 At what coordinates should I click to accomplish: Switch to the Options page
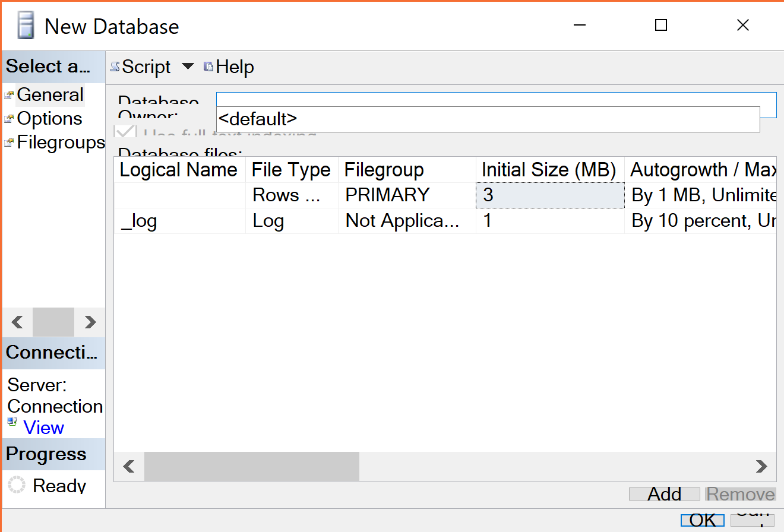coord(50,118)
